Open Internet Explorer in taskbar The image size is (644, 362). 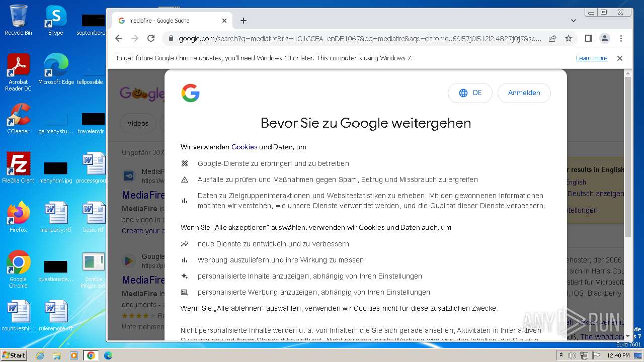(40, 355)
